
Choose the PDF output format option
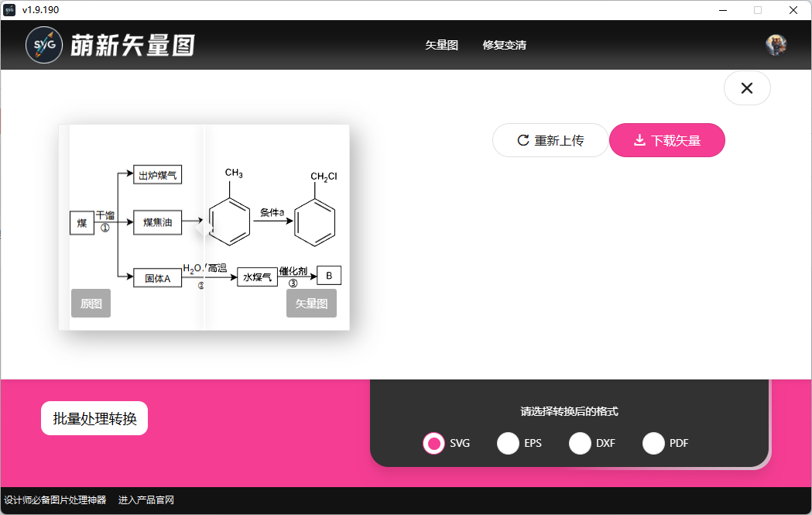653,444
